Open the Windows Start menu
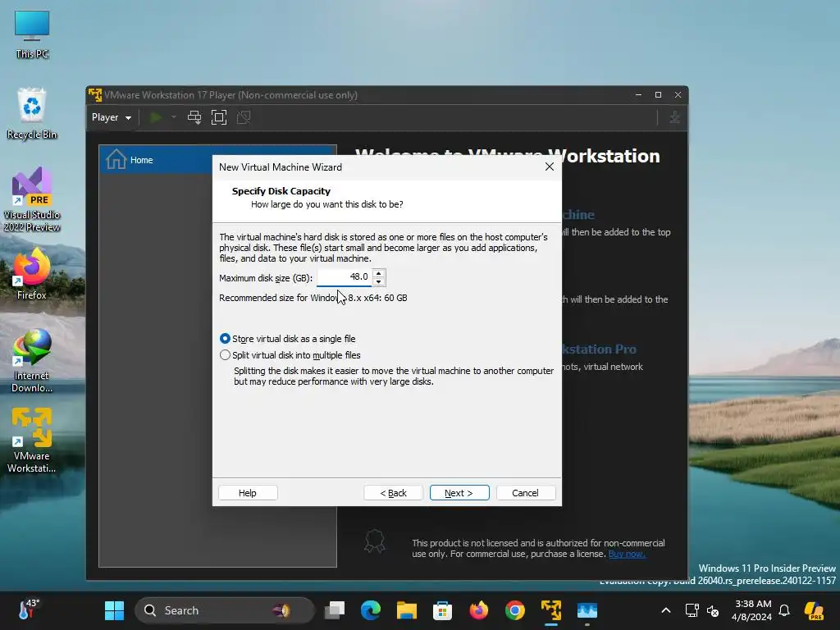The image size is (840, 630). (114, 610)
